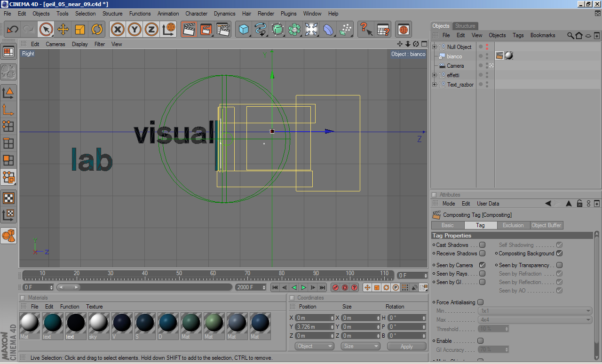Open the Max antialiasing 4x4 dropdown
Screen dimensions: 602x364
click(535, 320)
